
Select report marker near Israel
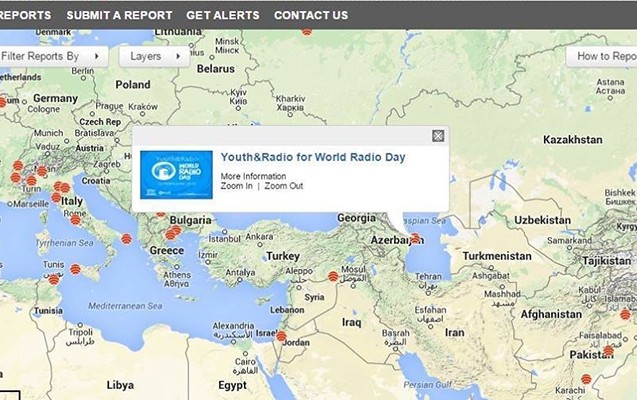(x=281, y=336)
